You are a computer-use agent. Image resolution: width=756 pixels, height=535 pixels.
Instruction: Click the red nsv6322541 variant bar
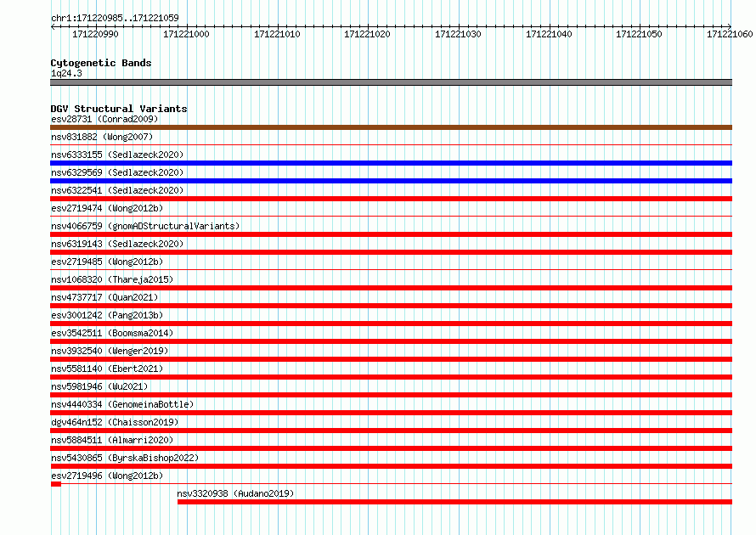[x=391, y=199]
